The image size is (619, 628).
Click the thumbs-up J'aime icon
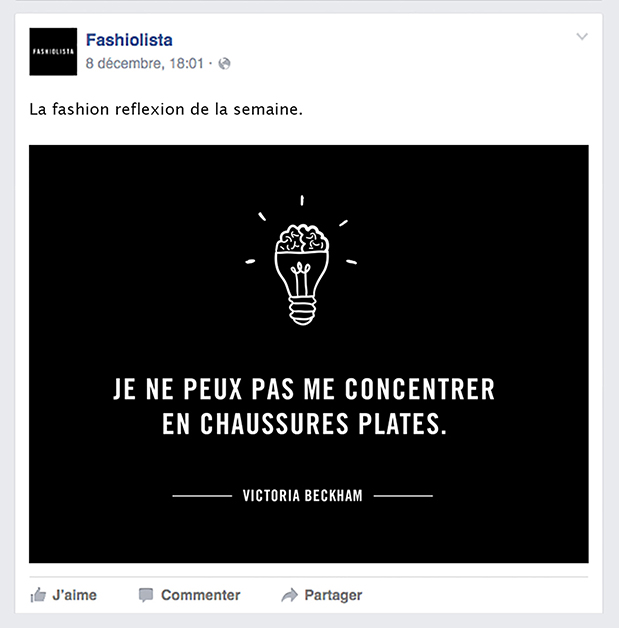pyautogui.click(x=38, y=595)
